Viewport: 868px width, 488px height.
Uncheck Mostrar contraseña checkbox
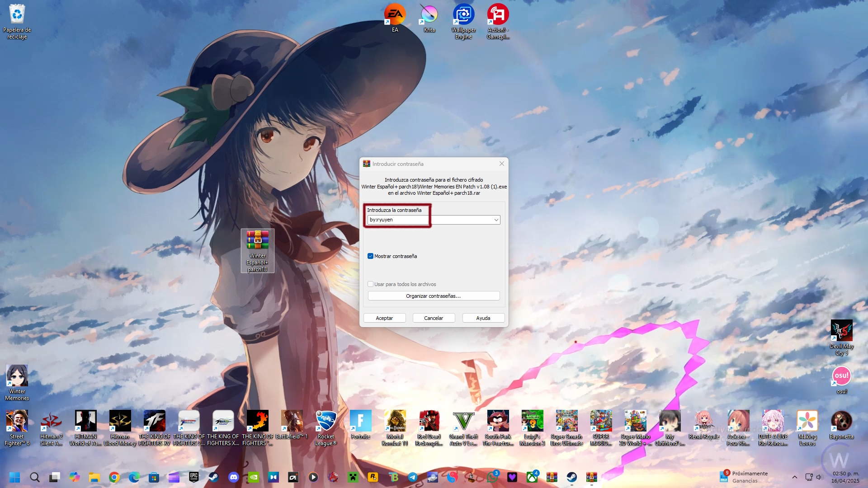click(371, 256)
